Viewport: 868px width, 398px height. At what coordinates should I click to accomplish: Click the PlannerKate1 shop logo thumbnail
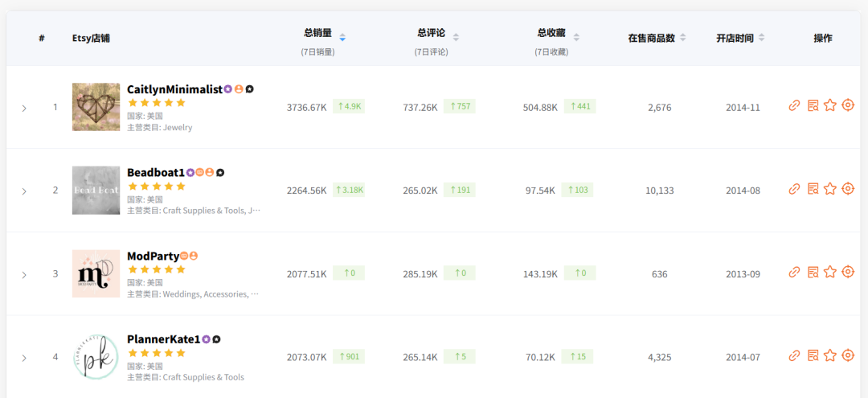pos(96,357)
